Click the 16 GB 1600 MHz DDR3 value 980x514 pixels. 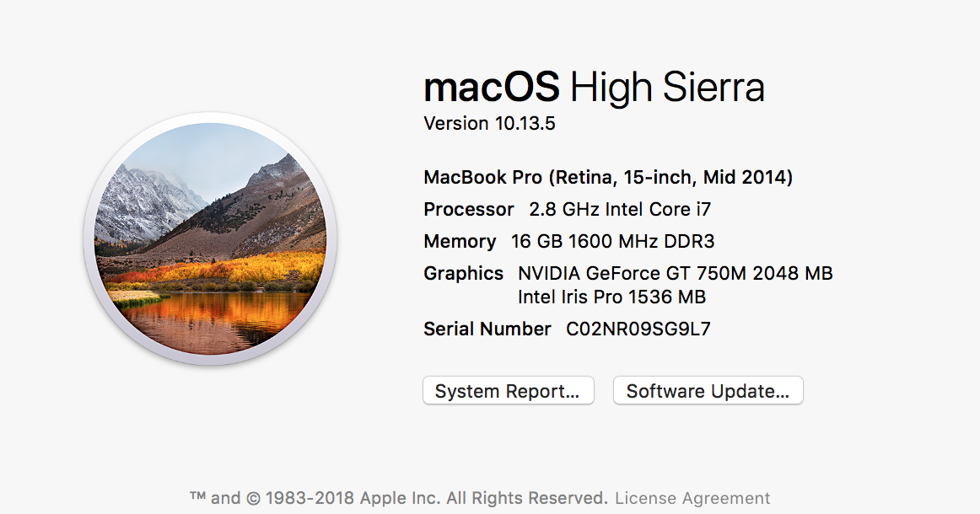tap(612, 242)
